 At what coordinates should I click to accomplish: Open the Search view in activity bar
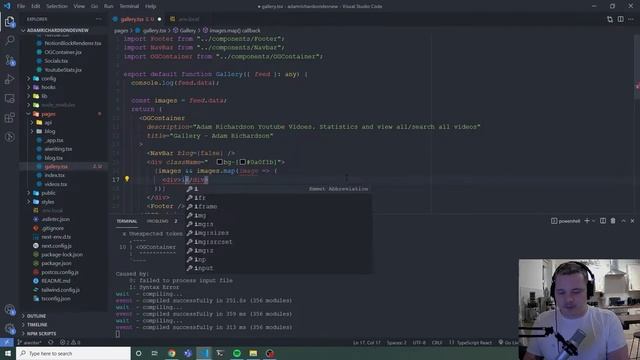pyautogui.click(x=9, y=40)
